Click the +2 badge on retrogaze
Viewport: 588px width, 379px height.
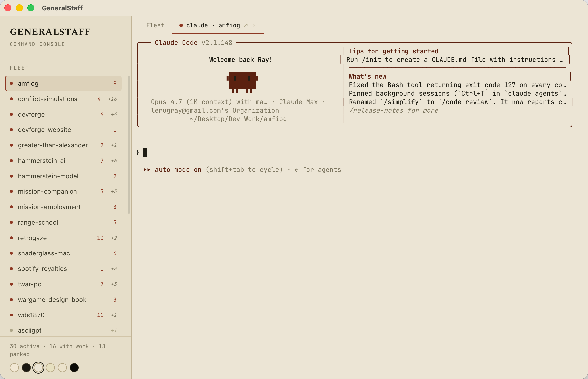tap(114, 238)
